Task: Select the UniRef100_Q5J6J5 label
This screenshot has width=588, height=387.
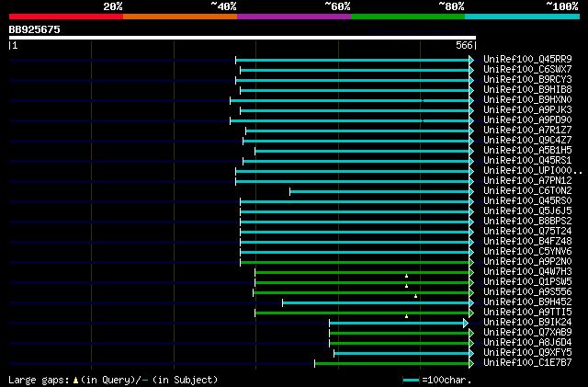Action: (x=527, y=211)
